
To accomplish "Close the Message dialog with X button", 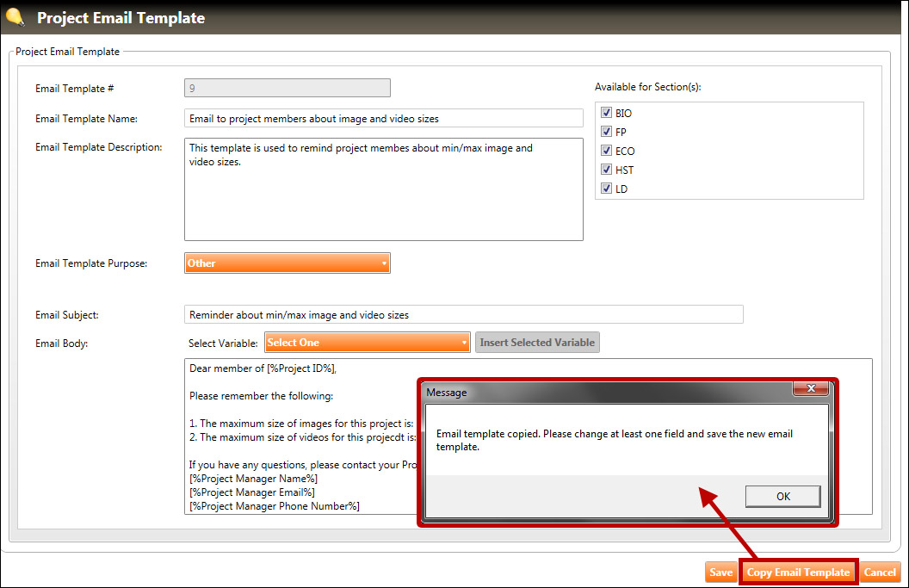I will click(810, 389).
